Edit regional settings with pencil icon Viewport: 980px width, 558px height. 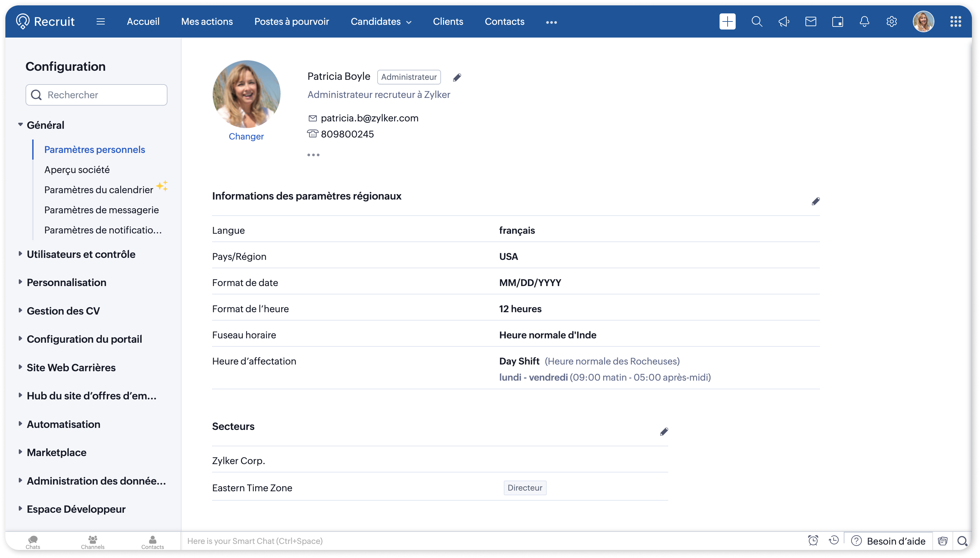pyautogui.click(x=816, y=201)
